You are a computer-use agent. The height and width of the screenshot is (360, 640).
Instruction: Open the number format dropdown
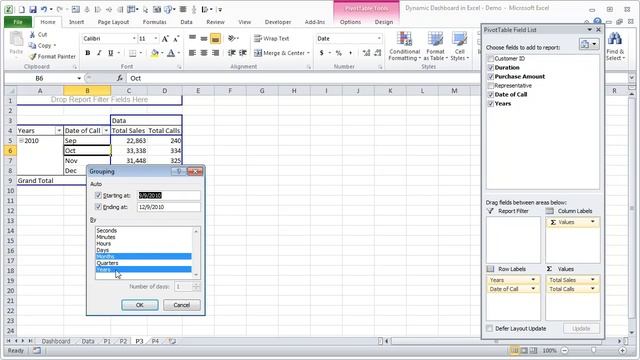pyautogui.click(x=379, y=38)
